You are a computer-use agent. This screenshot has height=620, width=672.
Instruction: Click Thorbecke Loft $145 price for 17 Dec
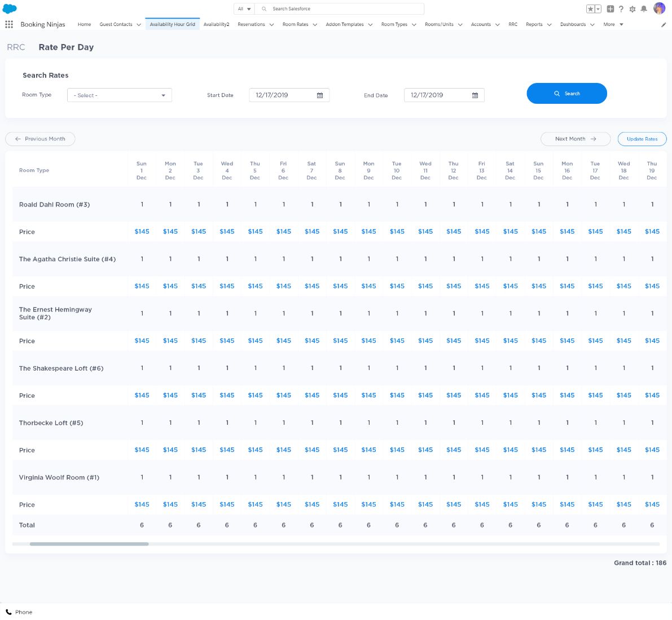click(595, 450)
